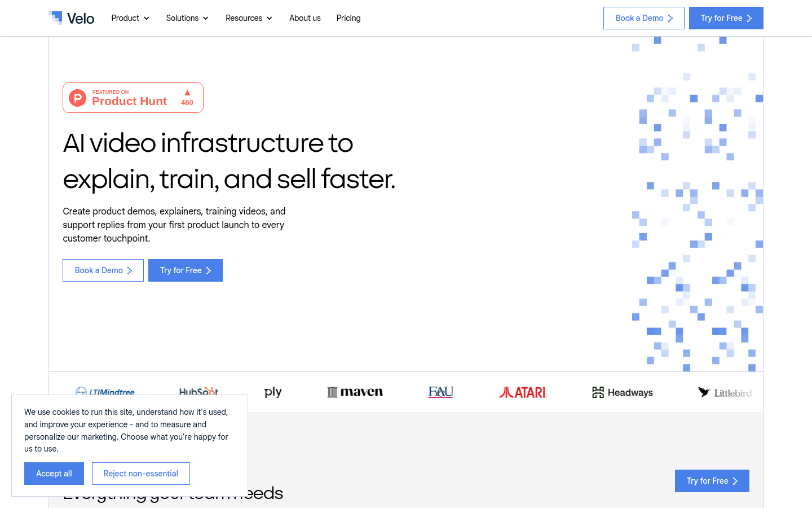Open the Resources dropdown menu
812x508 pixels.
pos(249,18)
